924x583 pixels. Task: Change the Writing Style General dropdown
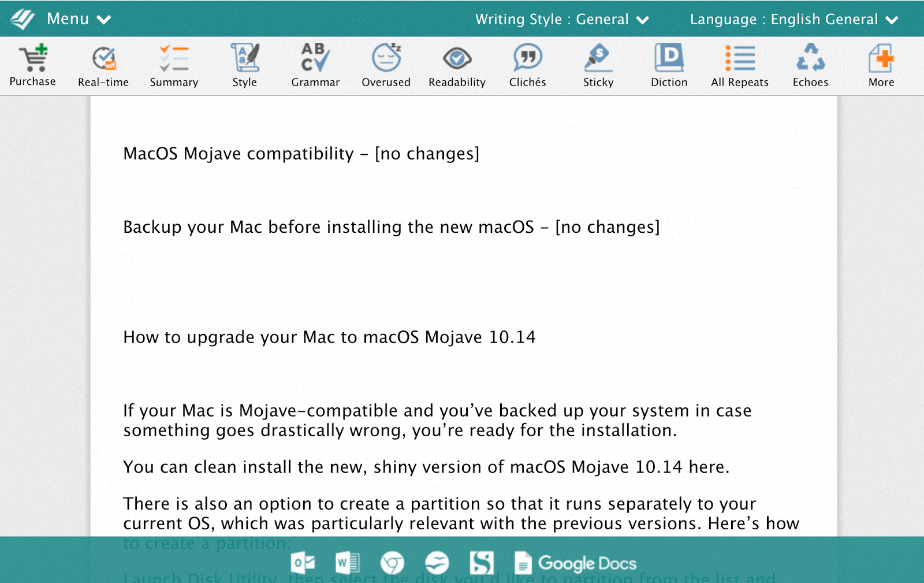(x=562, y=20)
